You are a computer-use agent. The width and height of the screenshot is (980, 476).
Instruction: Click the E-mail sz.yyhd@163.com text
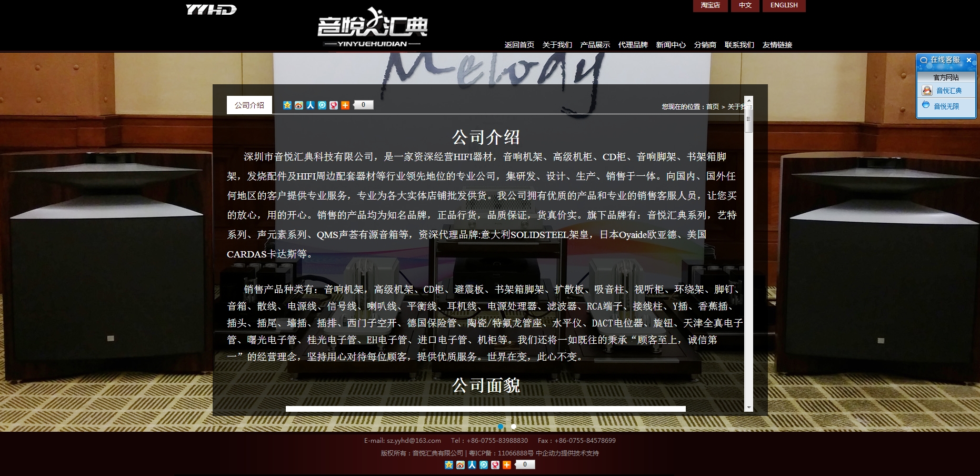tap(403, 441)
